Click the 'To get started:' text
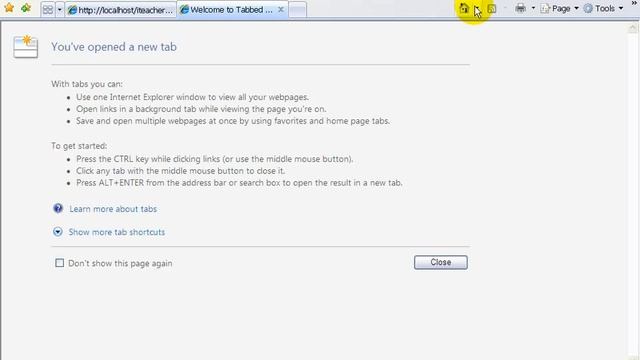This screenshot has width=640, height=360. tap(79, 146)
